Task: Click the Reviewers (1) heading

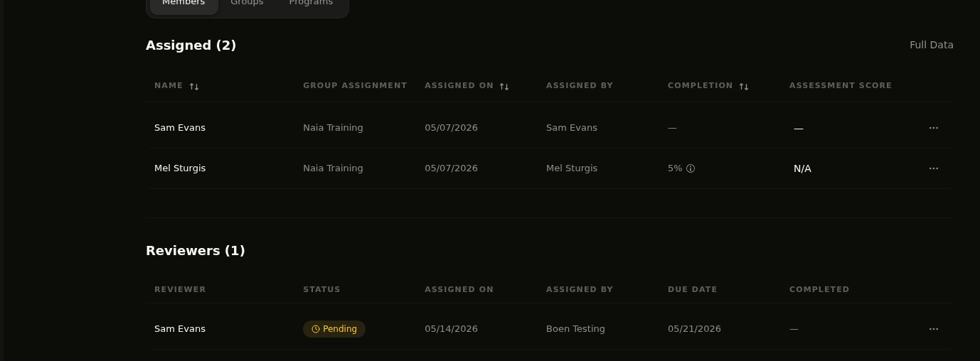Action: (x=196, y=251)
